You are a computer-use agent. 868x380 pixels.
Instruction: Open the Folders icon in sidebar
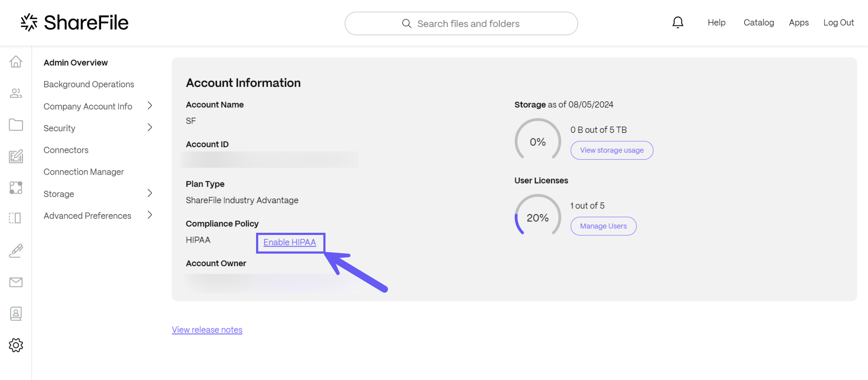pos(16,125)
